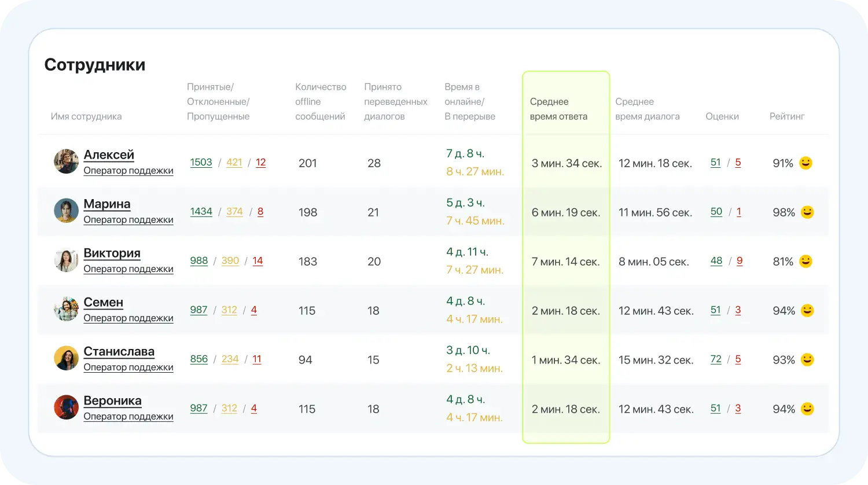Viewport: 868px width, 485px height.
Task: Click Марина's 374 declined dialogs count
Action: tap(234, 212)
